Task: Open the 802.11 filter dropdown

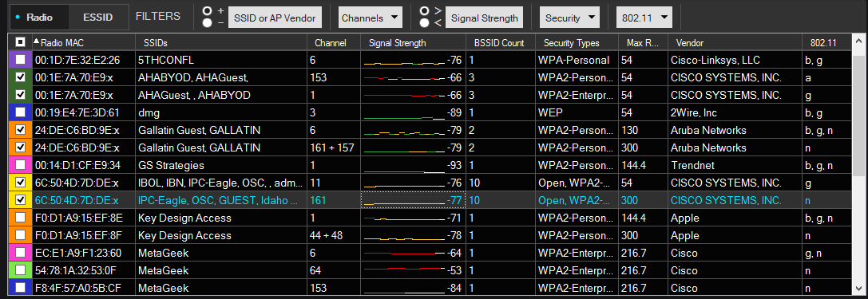Action: [644, 18]
